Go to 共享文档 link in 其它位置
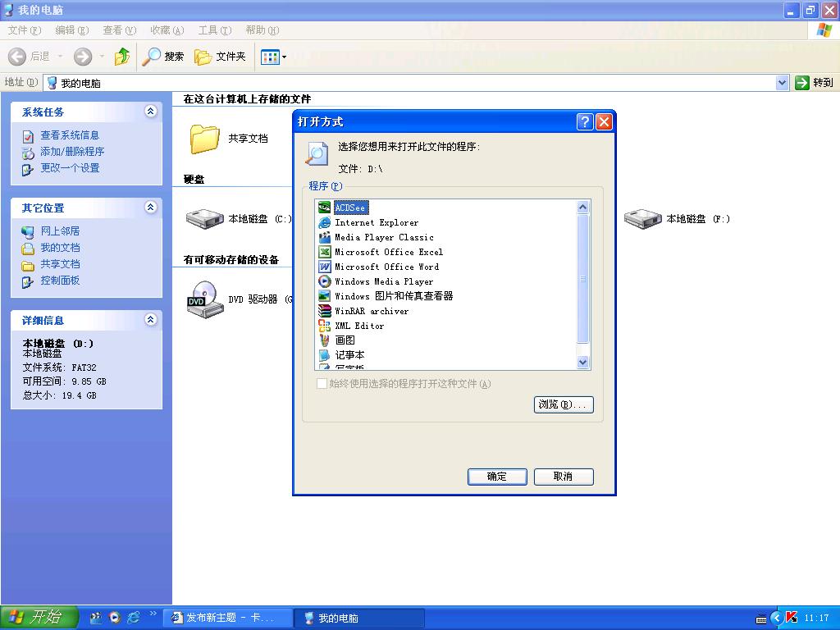This screenshot has height=630, width=840. [60, 263]
